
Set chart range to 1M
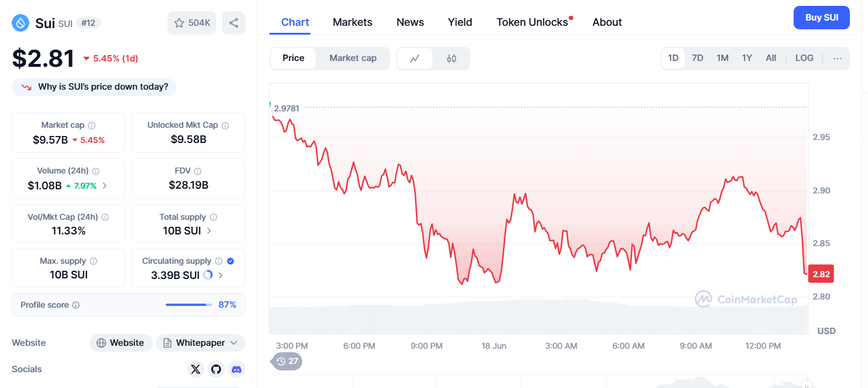pyautogui.click(x=723, y=58)
